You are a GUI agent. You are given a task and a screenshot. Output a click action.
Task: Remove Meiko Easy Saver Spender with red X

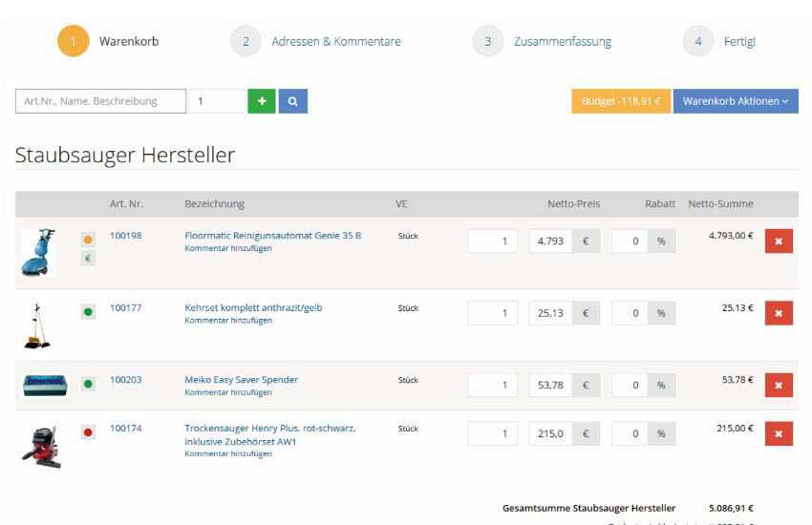pyautogui.click(x=779, y=386)
